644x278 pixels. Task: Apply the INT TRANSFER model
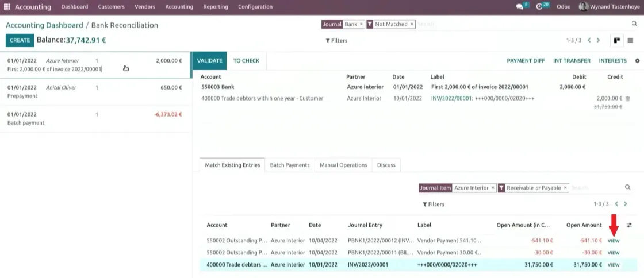(572, 61)
